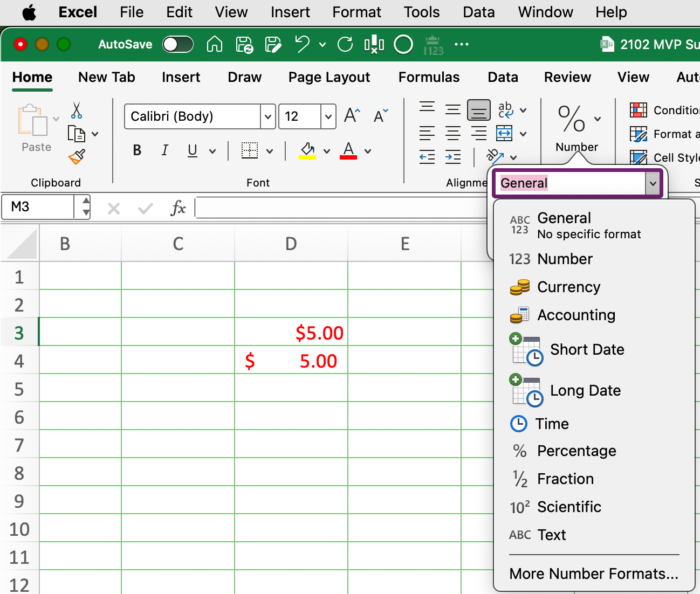Click the Save As pencil-disk icon
The height and width of the screenshot is (594, 700).
tap(273, 44)
